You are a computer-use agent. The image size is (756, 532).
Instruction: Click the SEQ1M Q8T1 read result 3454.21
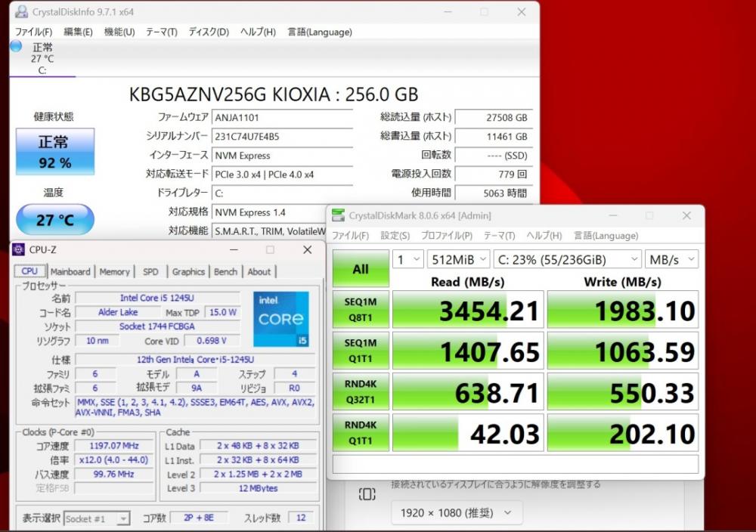[x=468, y=310]
